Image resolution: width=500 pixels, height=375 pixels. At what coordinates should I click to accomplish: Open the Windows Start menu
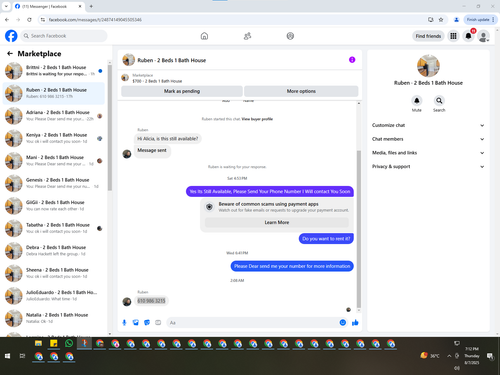click(x=7, y=356)
